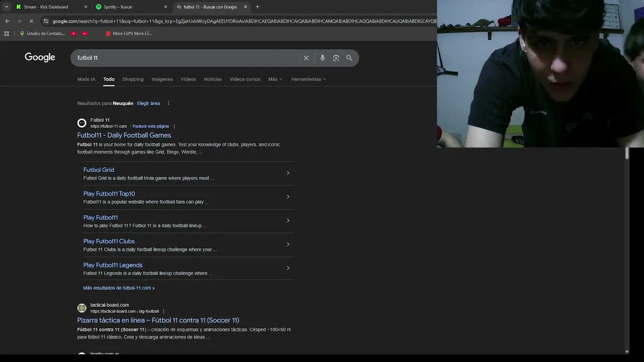Switch to the Spotify – Buscar tab

[118, 7]
